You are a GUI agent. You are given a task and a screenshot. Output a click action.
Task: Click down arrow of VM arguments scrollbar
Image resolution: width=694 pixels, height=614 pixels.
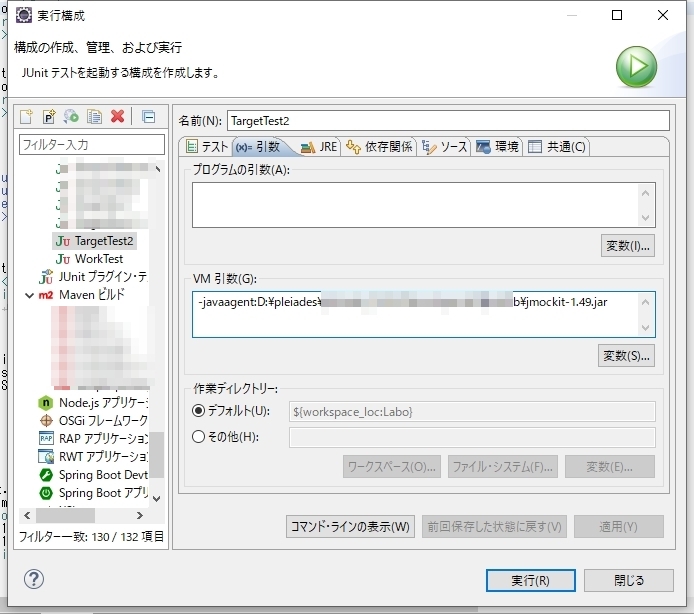645,328
